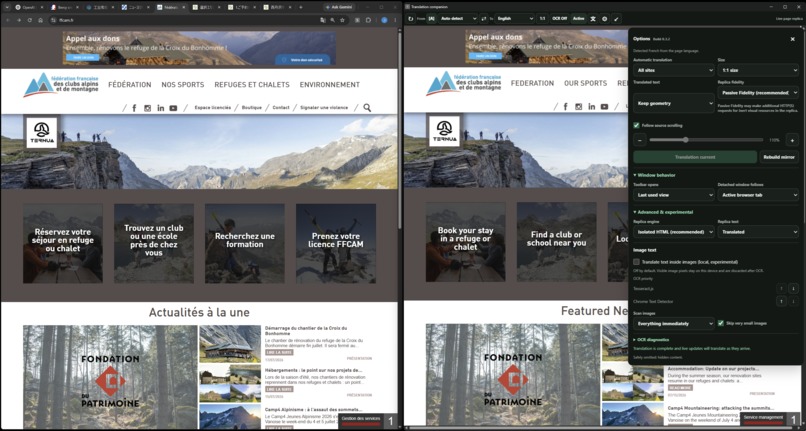Move Chrome Text Detector down in priority
The height and width of the screenshot is (431, 806).
(x=793, y=301)
